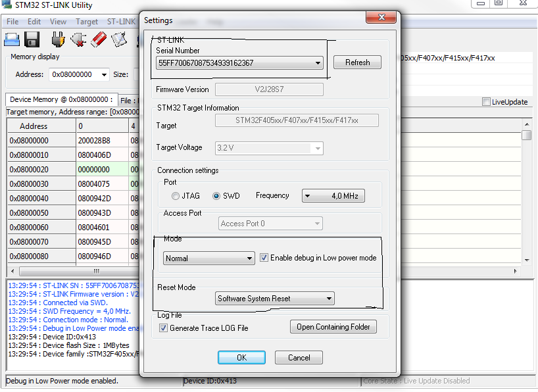Screen dimensions: 538x392
Task: Click the Cancel button
Action: [299, 357]
